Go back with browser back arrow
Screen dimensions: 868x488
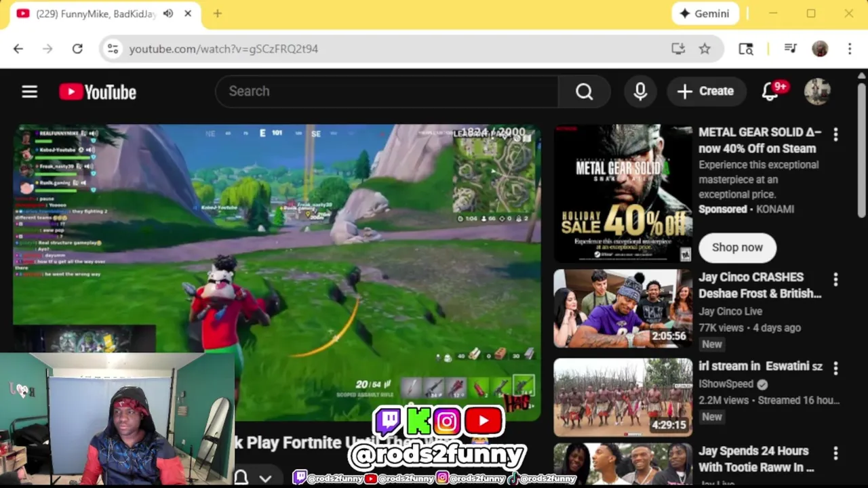pyautogui.click(x=18, y=49)
